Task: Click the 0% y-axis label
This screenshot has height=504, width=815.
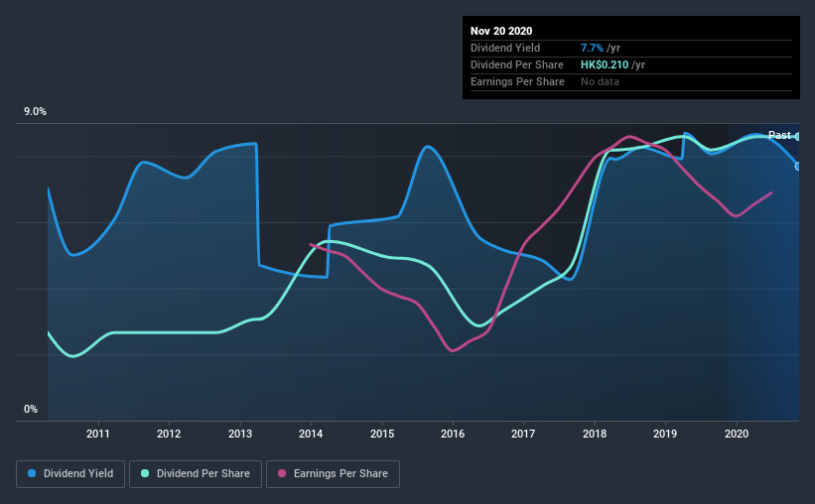Action: click(31, 410)
